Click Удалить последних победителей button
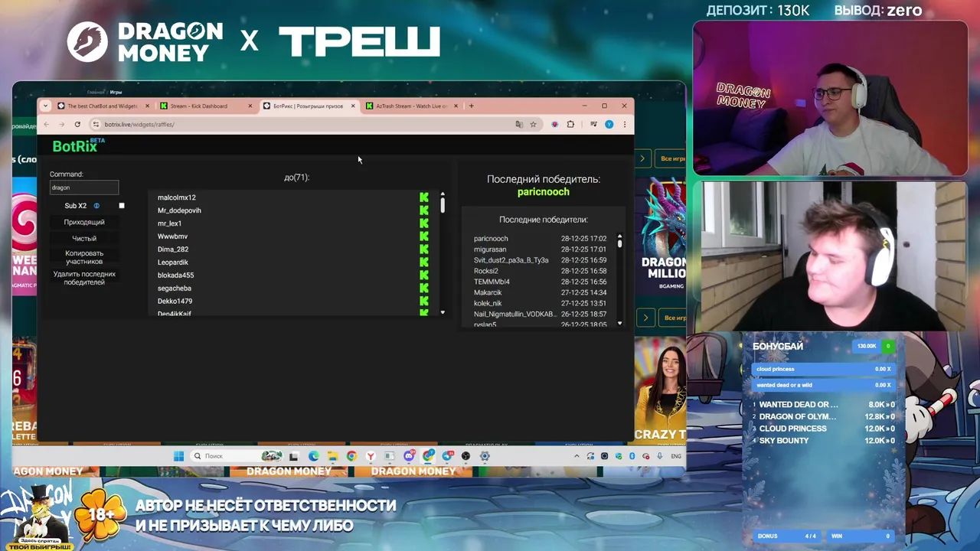This screenshot has height=551, width=980. (84, 278)
